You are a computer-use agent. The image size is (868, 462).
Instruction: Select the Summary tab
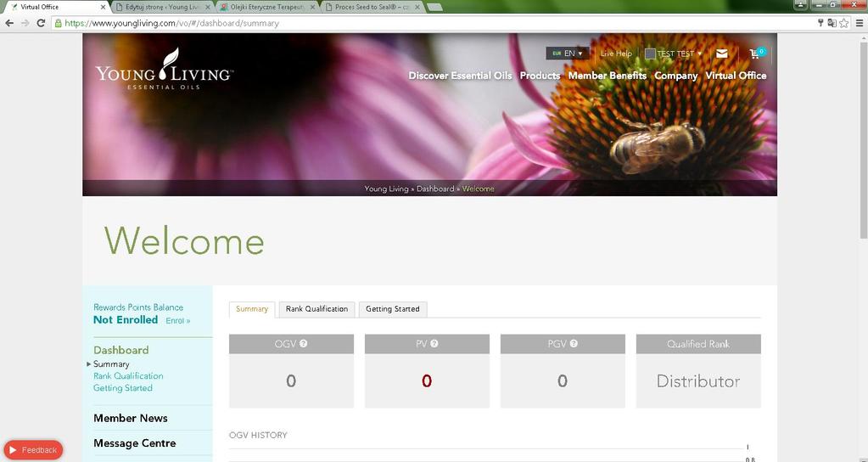252,309
